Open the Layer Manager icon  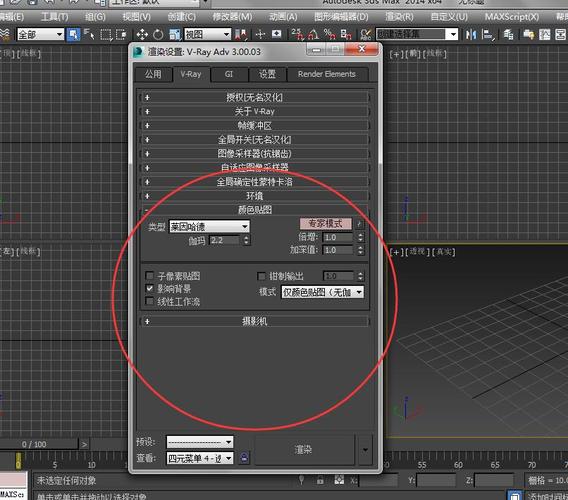point(508,34)
